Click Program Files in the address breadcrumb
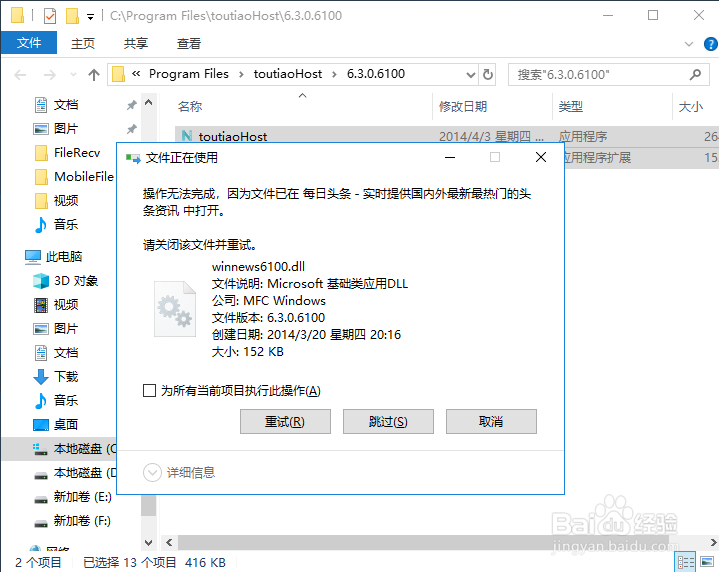 coord(188,74)
